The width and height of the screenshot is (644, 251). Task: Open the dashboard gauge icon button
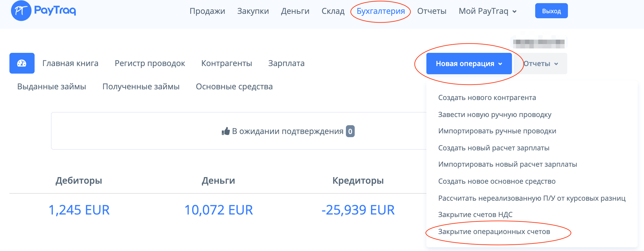22,63
